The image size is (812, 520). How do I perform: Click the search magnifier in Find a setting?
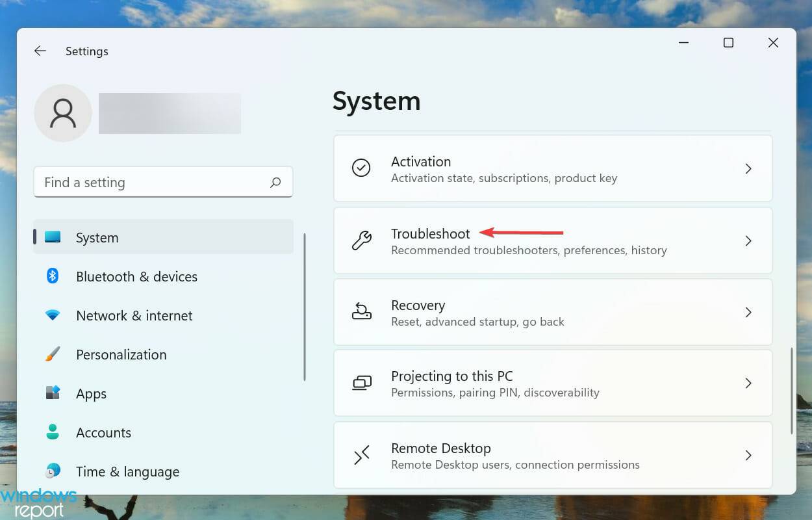click(x=275, y=182)
